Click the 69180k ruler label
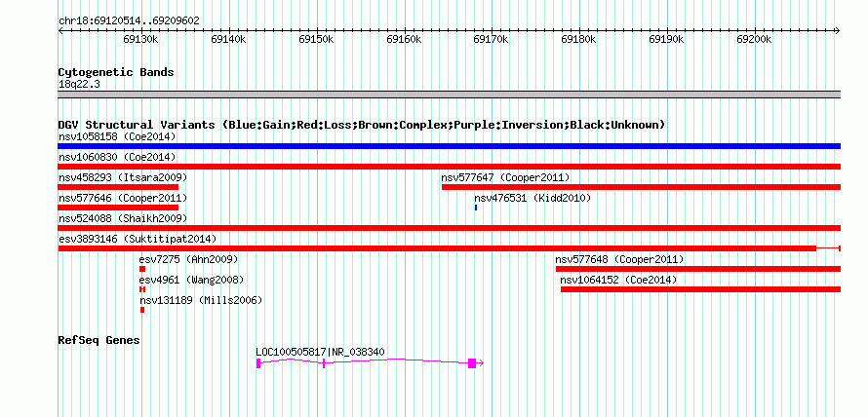Image resolution: width=868 pixels, height=417 pixels. [579, 40]
